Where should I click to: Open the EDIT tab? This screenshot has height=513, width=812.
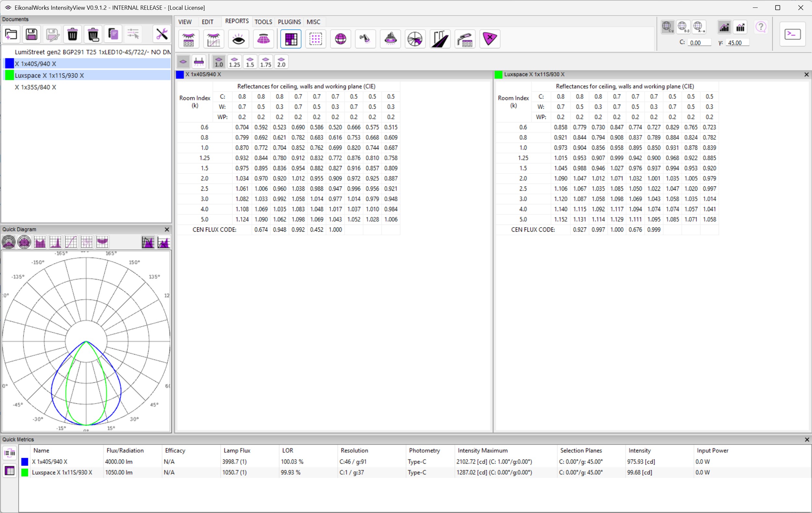[208, 22]
